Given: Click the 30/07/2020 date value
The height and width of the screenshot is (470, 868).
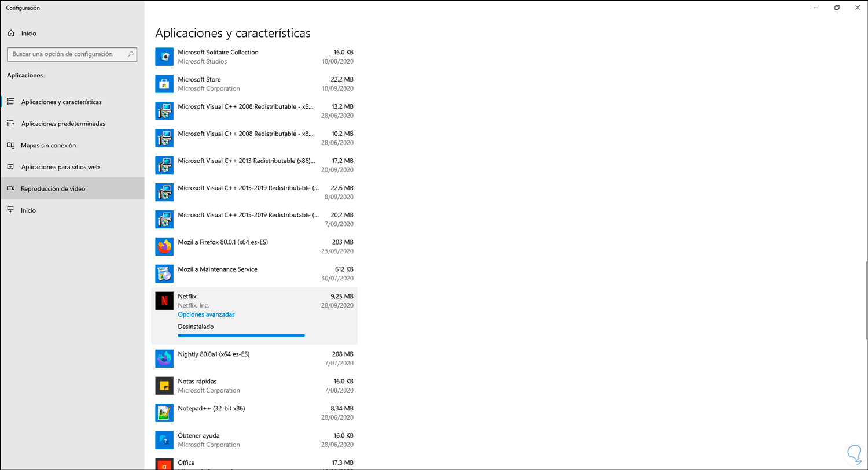Looking at the screenshot, I should pyautogui.click(x=337, y=278).
